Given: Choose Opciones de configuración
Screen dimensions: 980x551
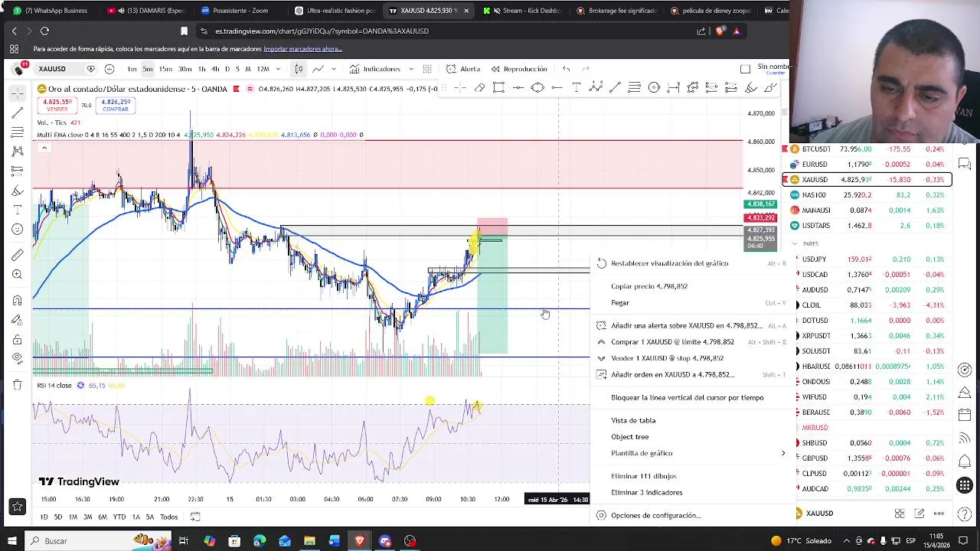Looking at the screenshot, I should coord(655,516).
